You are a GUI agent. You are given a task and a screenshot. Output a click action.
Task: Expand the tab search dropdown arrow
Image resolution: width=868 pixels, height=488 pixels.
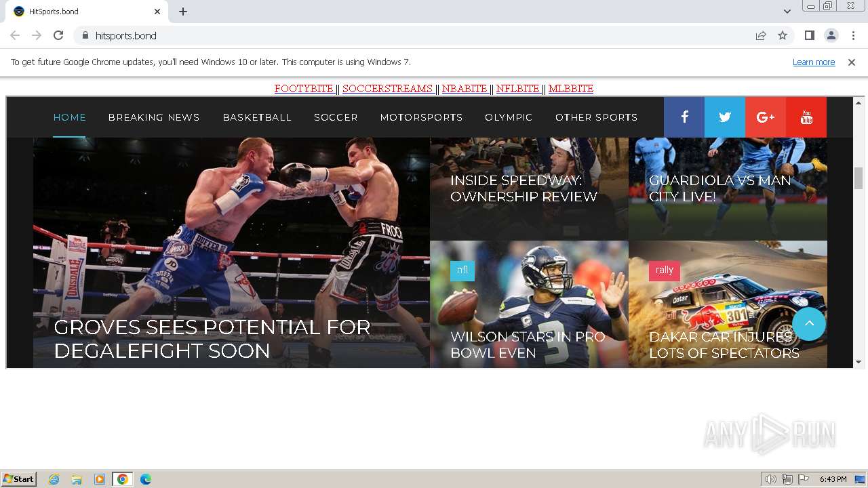[787, 12]
